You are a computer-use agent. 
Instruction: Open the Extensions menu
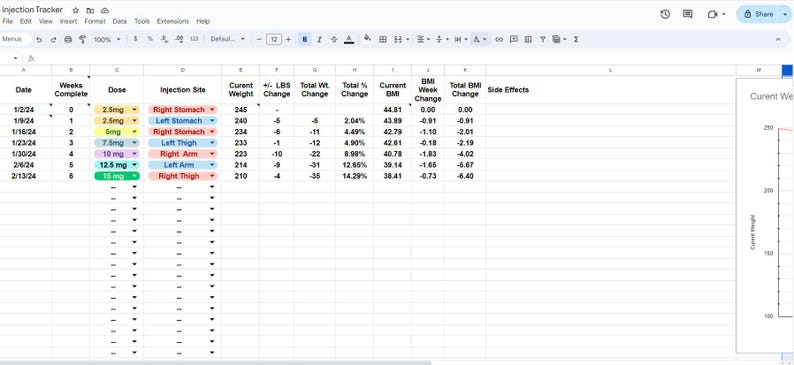(173, 22)
